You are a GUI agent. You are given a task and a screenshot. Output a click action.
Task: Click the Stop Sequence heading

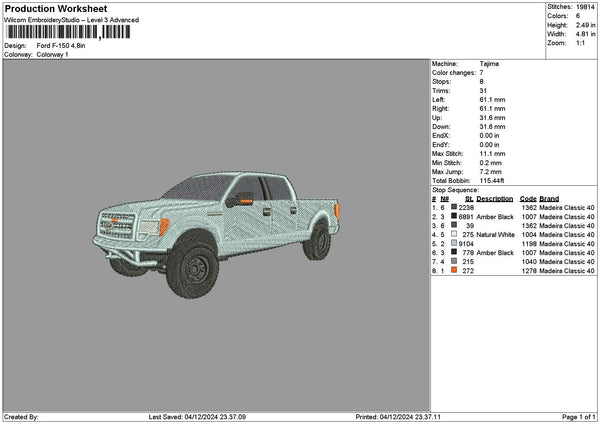pyautogui.click(x=455, y=190)
